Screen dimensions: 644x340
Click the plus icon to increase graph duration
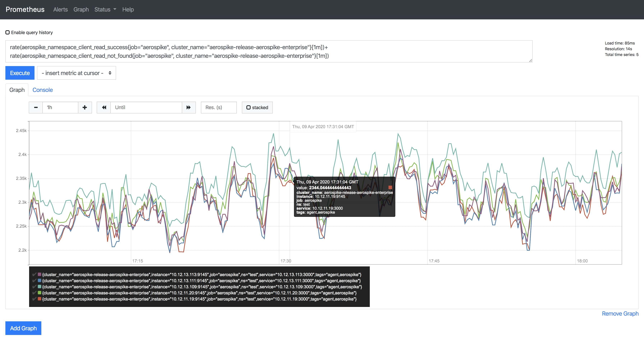point(85,107)
